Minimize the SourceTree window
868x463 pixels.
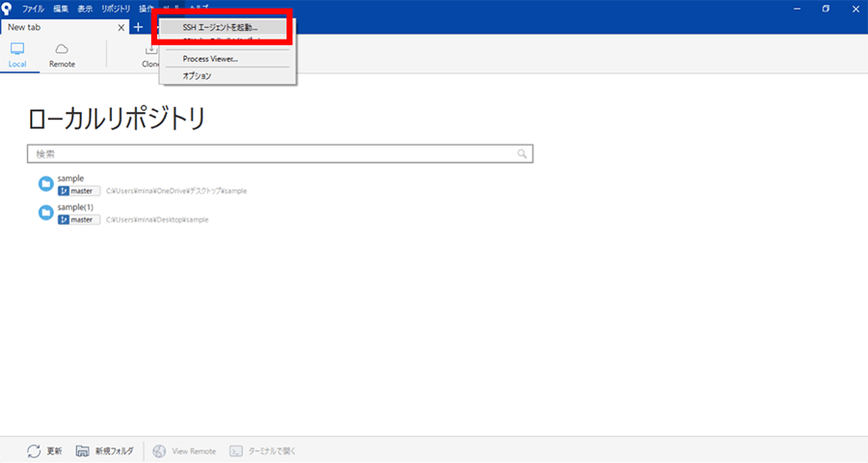798,9
